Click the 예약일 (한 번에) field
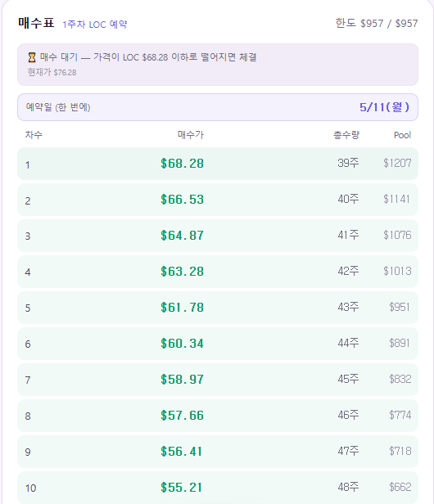The width and height of the screenshot is (434, 504). pyautogui.click(x=218, y=107)
